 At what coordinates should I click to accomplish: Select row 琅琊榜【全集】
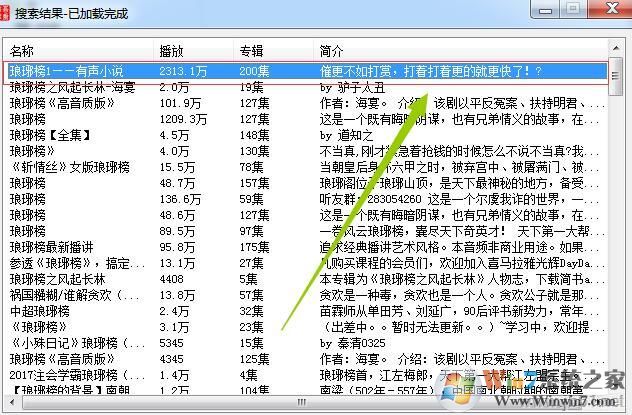(x=308, y=135)
